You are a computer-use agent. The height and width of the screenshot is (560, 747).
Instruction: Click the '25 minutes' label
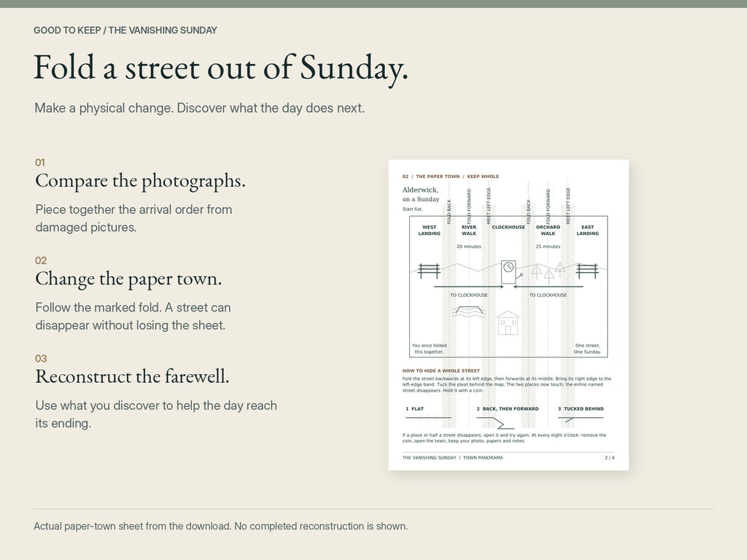(548, 246)
